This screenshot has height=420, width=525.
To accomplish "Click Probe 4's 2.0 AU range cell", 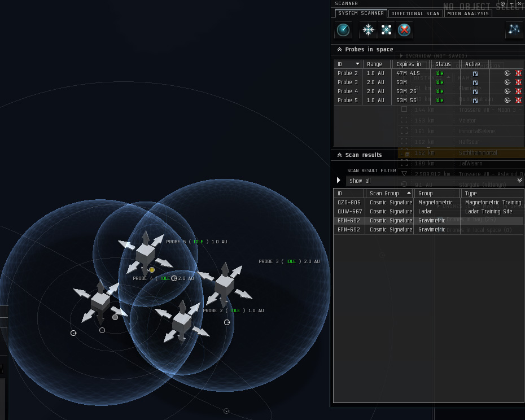I will (x=375, y=91).
